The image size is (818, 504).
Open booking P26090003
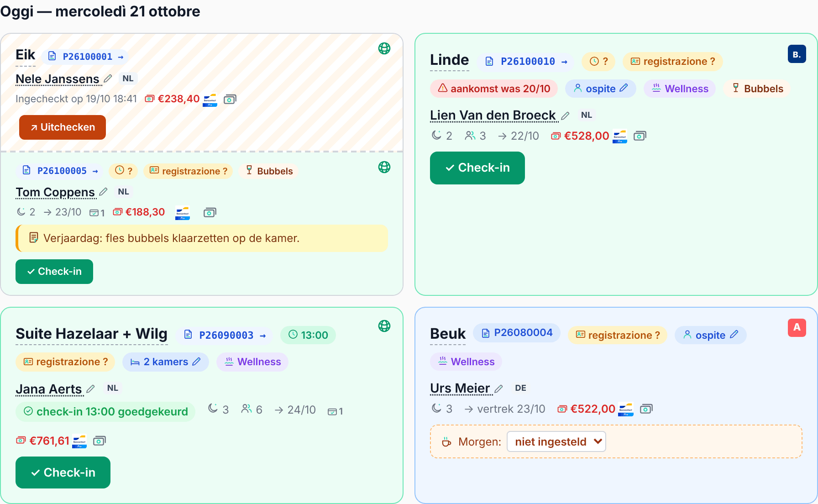(x=225, y=335)
